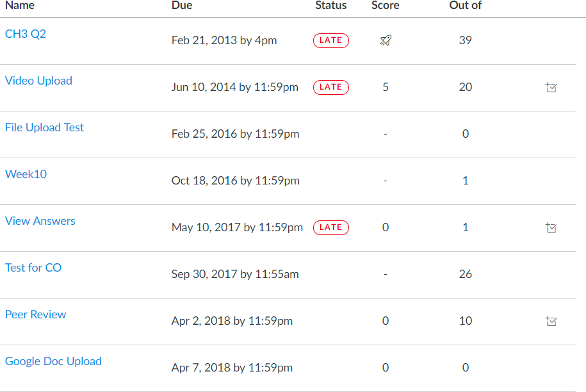Click LATE badge on Video Upload
Screen dimensions: 586x392
(330, 87)
